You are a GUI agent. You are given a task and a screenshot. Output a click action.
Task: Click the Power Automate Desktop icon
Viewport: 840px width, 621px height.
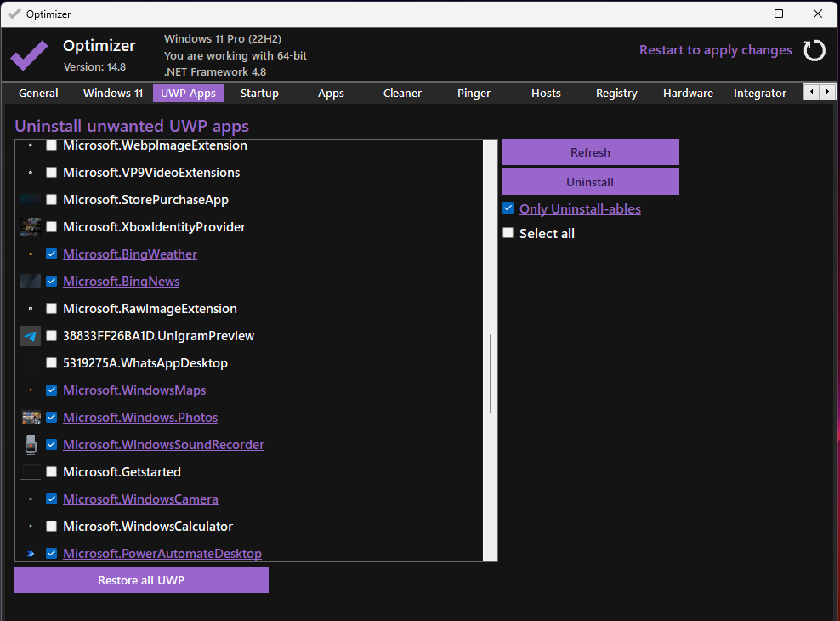coord(31,554)
